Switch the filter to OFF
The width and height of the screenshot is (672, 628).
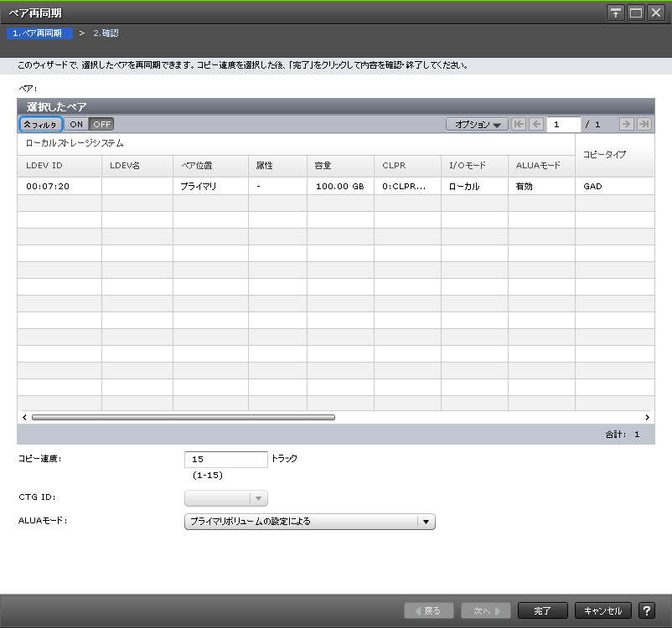tap(101, 124)
